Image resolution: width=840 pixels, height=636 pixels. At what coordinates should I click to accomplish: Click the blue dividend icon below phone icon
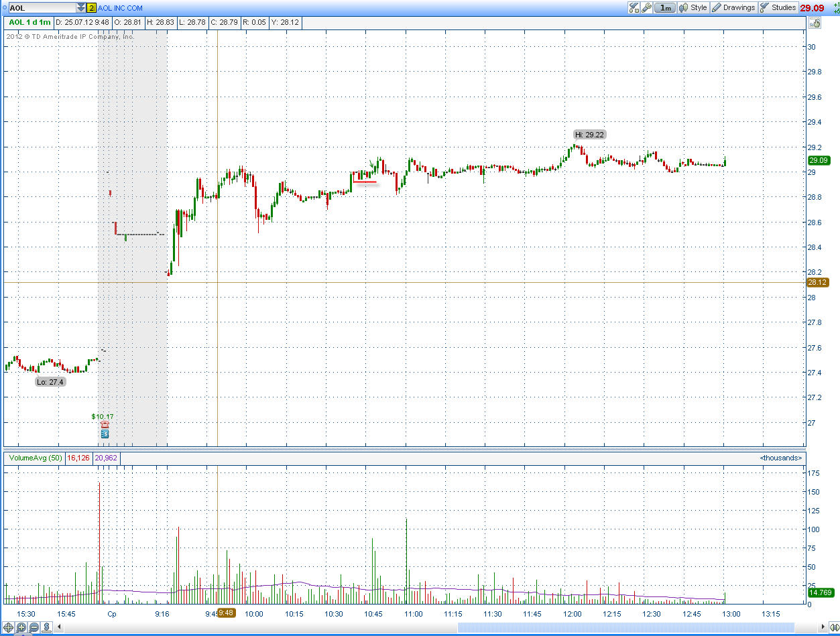point(105,434)
